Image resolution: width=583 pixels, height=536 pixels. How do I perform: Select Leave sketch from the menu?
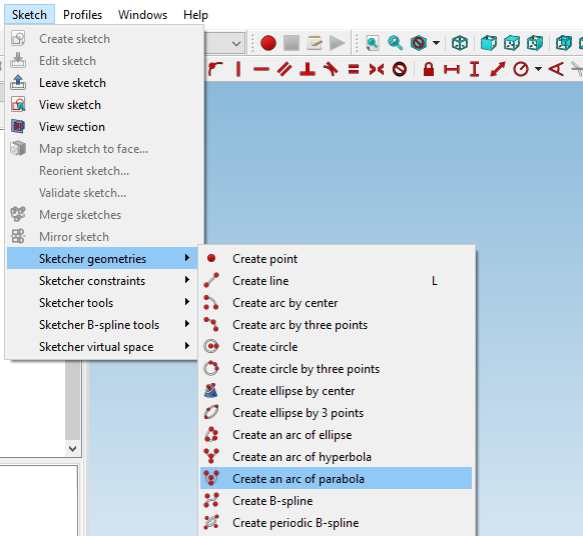pos(73,83)
